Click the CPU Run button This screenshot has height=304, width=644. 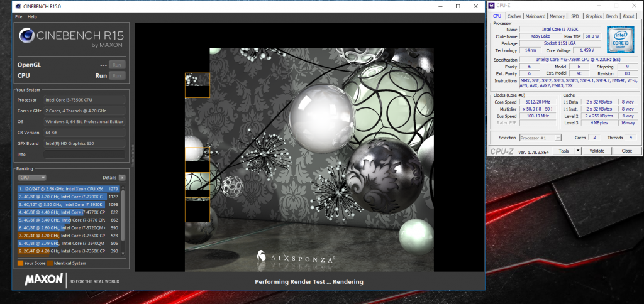point(117,75)
